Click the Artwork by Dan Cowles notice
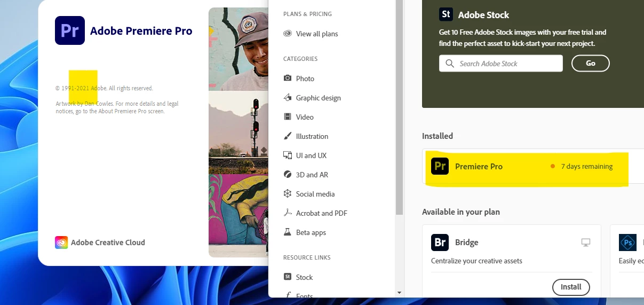Viewport: 644px width, 305px height. 117,107
